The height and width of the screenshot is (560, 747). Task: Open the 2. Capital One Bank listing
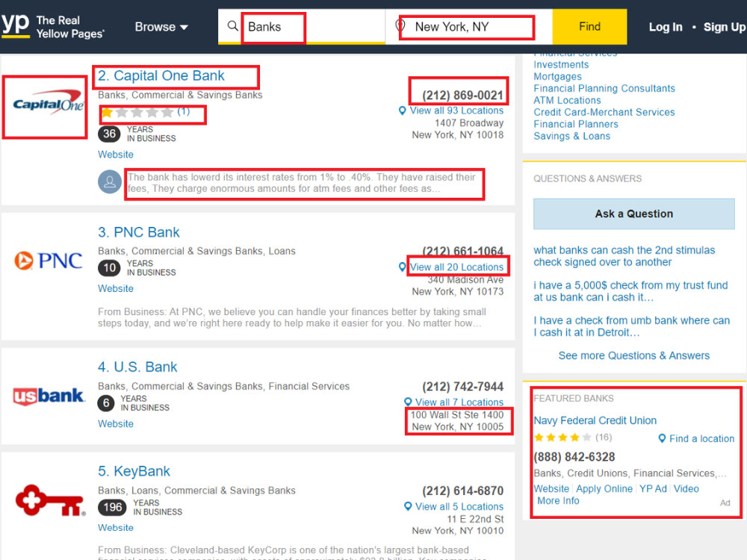(x=161, y=75)
